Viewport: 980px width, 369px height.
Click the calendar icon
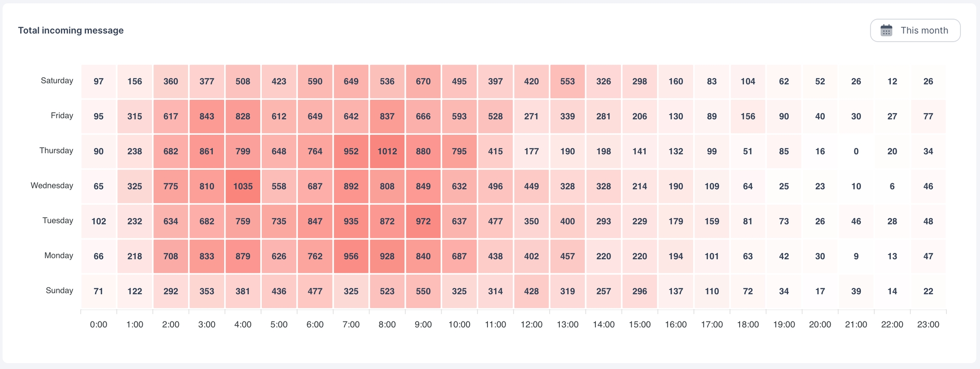pos(886,31)
